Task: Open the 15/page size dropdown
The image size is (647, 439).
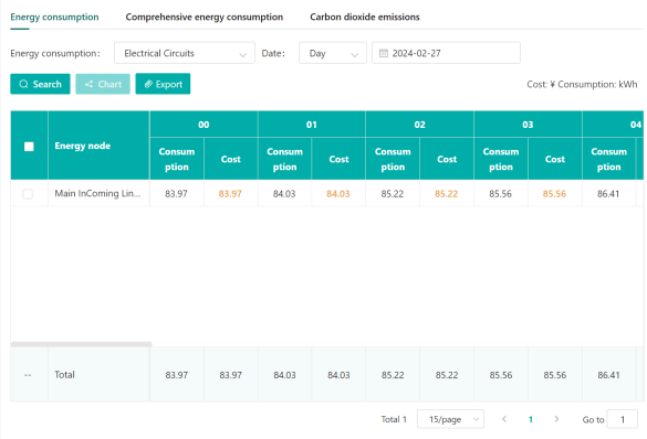Action: 450,419
